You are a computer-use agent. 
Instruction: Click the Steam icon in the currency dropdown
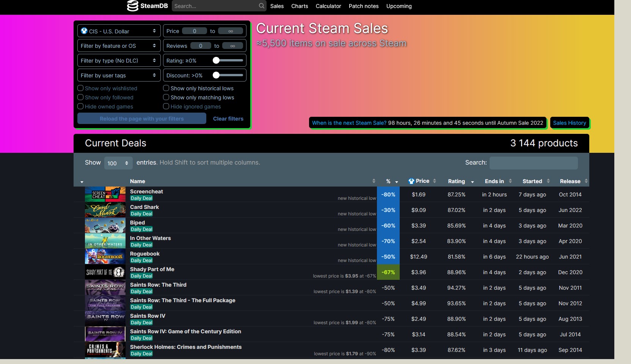point(84,31)
